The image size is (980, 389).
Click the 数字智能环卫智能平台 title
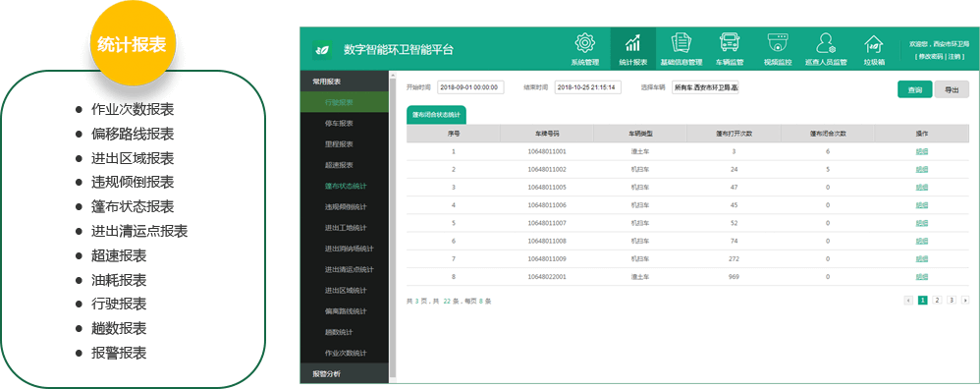(398, 50)
